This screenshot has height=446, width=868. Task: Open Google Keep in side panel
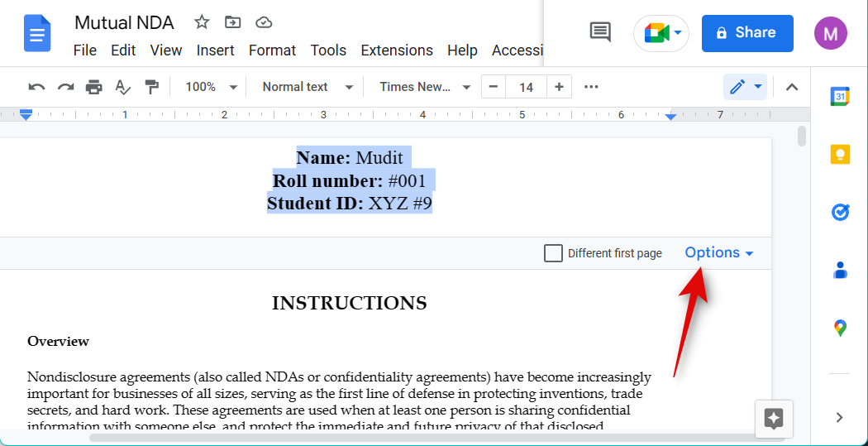tap(840, 155)
